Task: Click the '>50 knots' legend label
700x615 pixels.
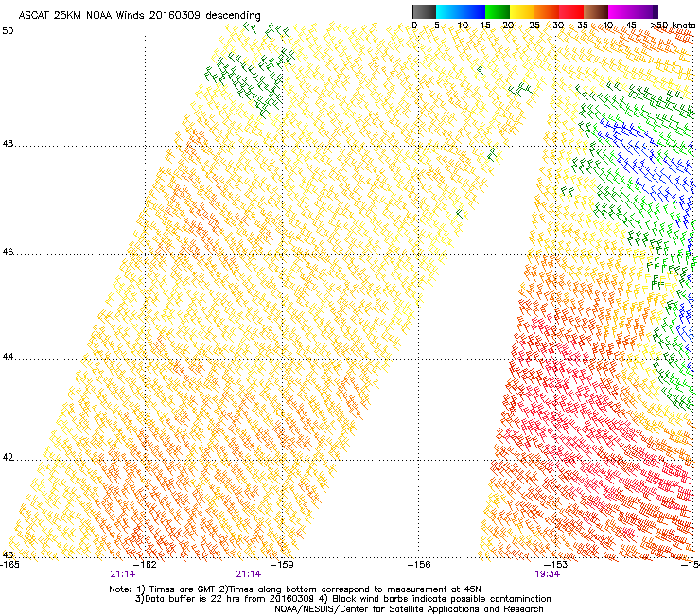Action: (x=673, y=26)
